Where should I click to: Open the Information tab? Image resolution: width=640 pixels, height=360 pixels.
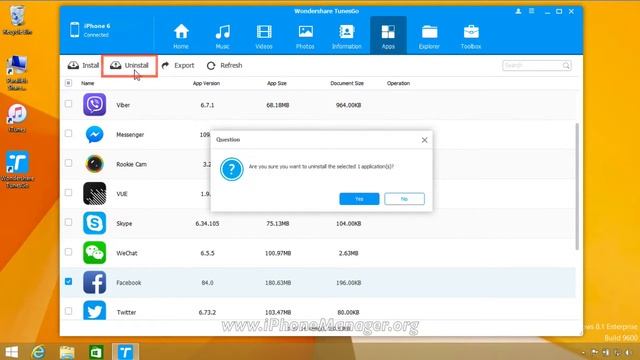pyautogui.click(x=347, y=36)
